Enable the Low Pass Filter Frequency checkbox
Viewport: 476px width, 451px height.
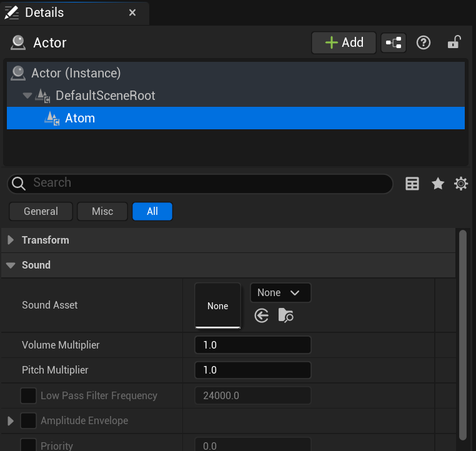click(28, 395)
